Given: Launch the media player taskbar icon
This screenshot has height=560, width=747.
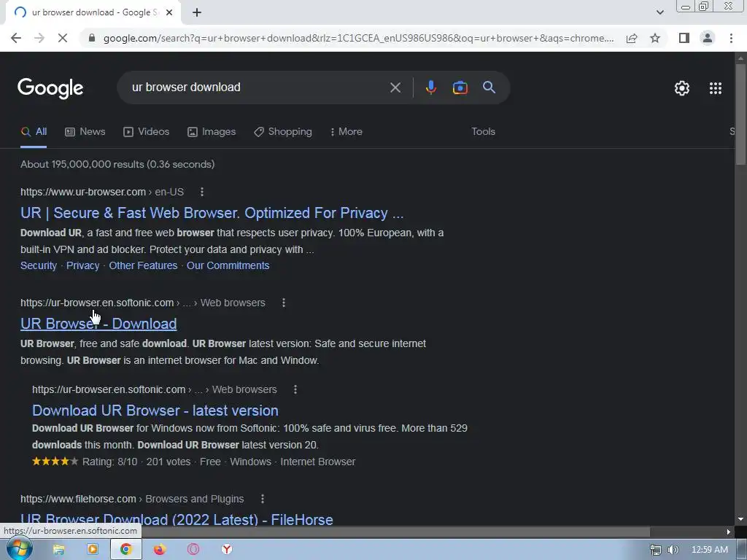Looking at the screenshot, I should point(93,550).
